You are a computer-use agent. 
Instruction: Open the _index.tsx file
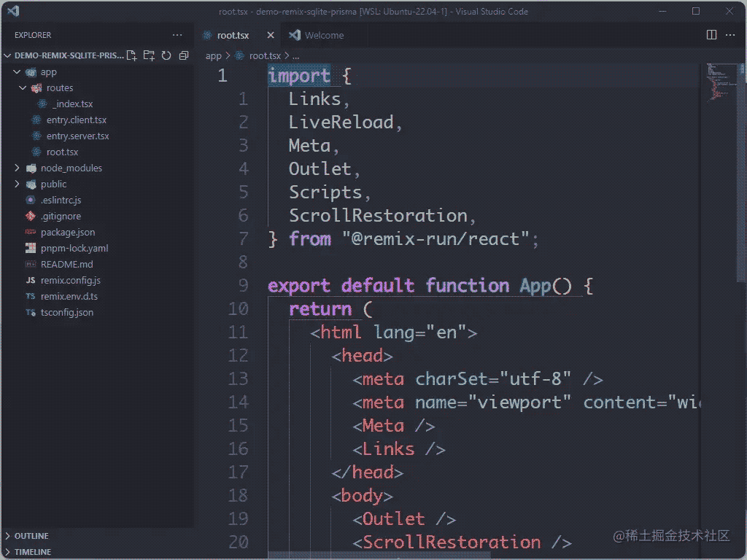point(72,104)
